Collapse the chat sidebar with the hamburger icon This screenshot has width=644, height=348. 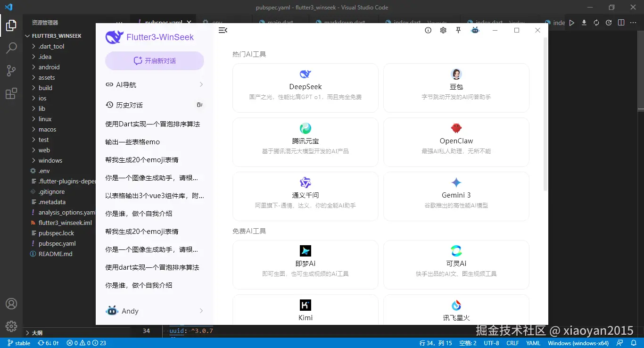point(223,30)
